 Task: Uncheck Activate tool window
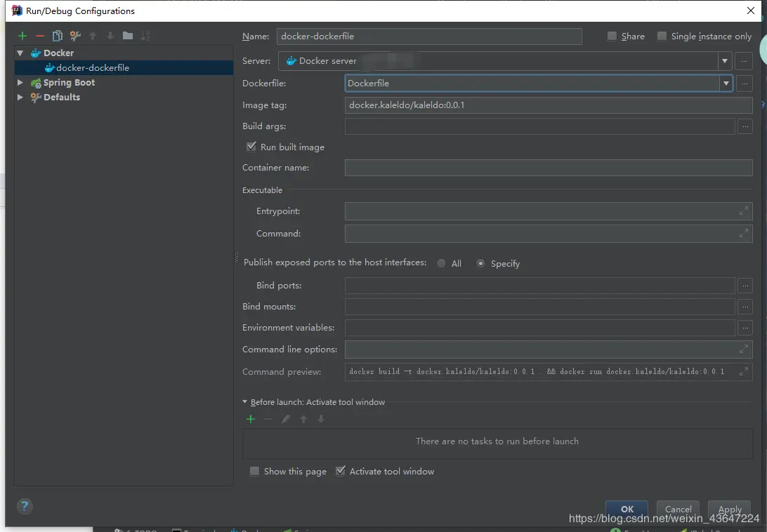(341, 472)
